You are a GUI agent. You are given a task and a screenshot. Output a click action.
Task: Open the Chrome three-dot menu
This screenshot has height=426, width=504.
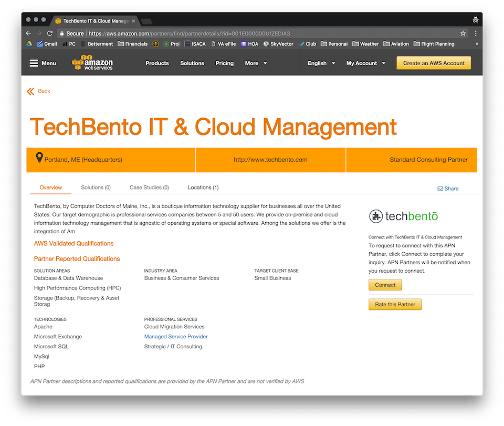pyautogui.click(x=476, y=33)
